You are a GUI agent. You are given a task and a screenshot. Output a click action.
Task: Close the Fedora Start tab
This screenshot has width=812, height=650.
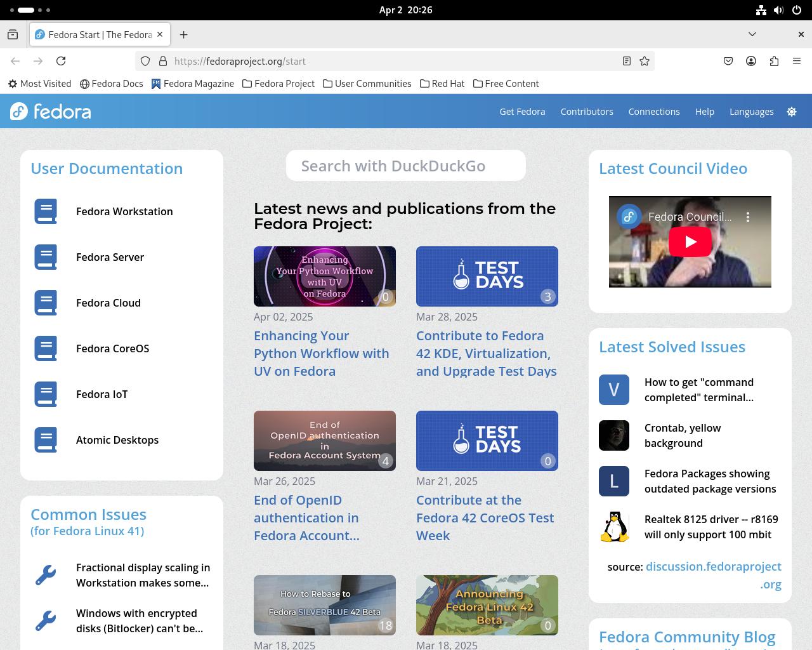[160, 34]
